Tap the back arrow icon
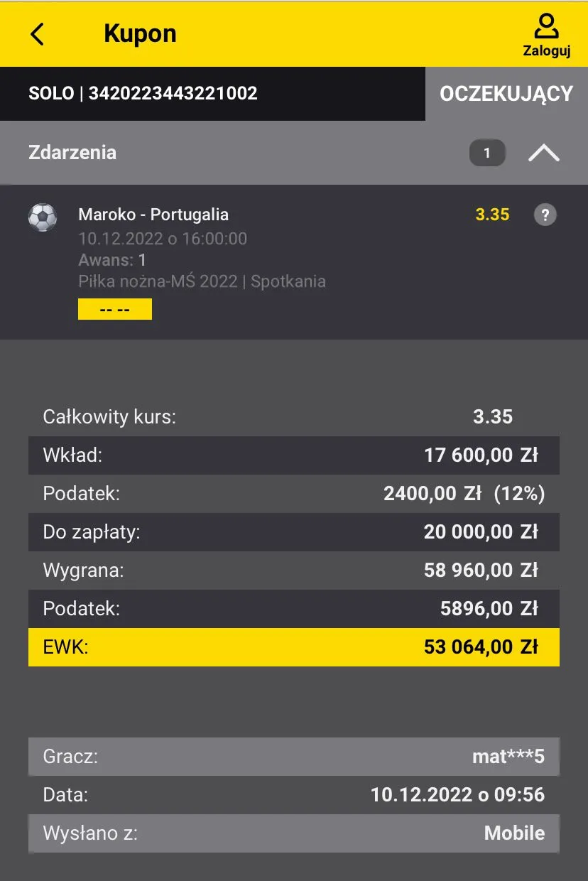 point(38,34)
